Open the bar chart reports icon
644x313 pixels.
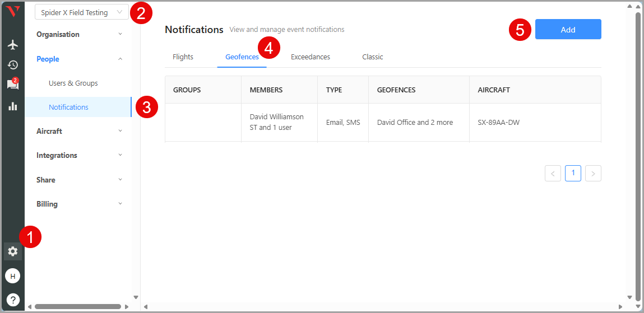(12, 106)
